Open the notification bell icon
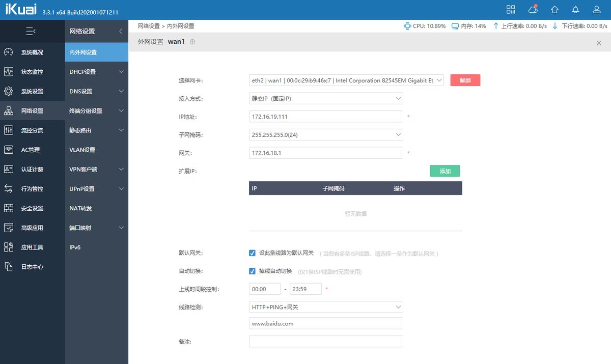Screen dimensions: 611x364 click(576, 10)
